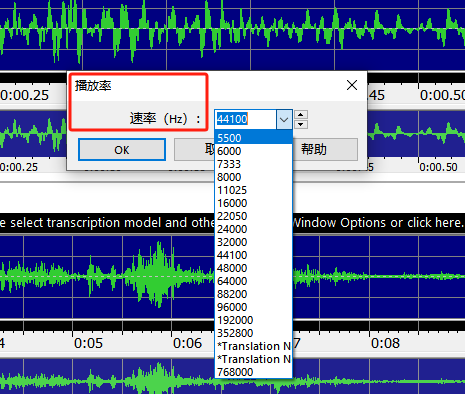Click the 0:05 timeline marker
The height and width of the screenshot is (394, 465).
point(88,343)
